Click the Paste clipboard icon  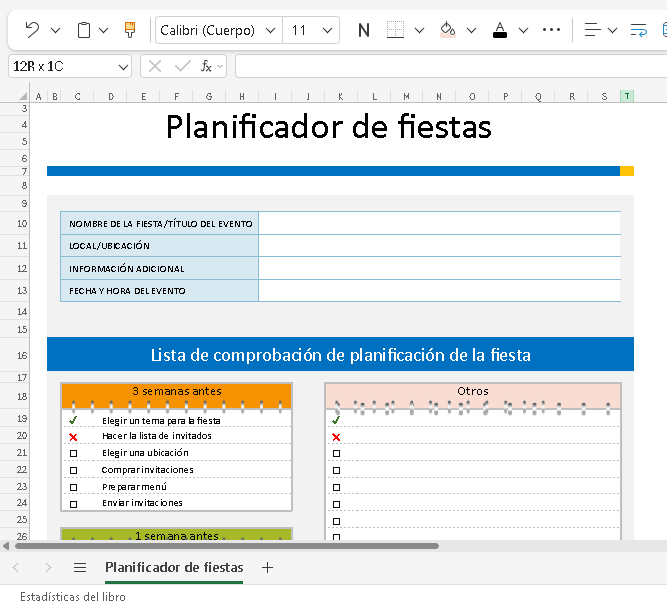click(84, 30)
